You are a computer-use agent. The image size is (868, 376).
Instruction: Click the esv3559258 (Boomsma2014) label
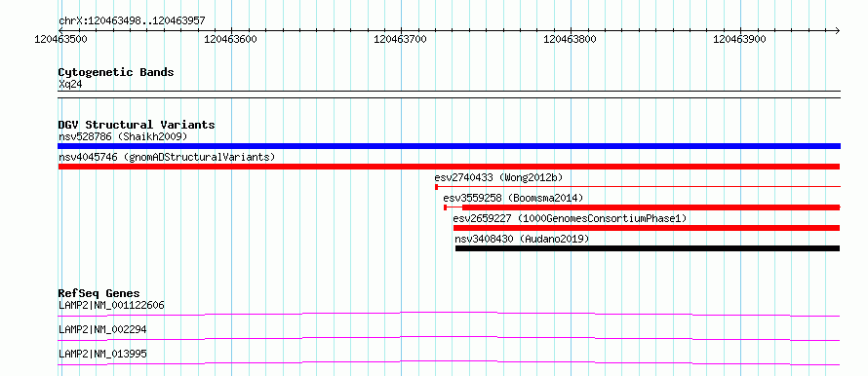[x=513, y=198]
